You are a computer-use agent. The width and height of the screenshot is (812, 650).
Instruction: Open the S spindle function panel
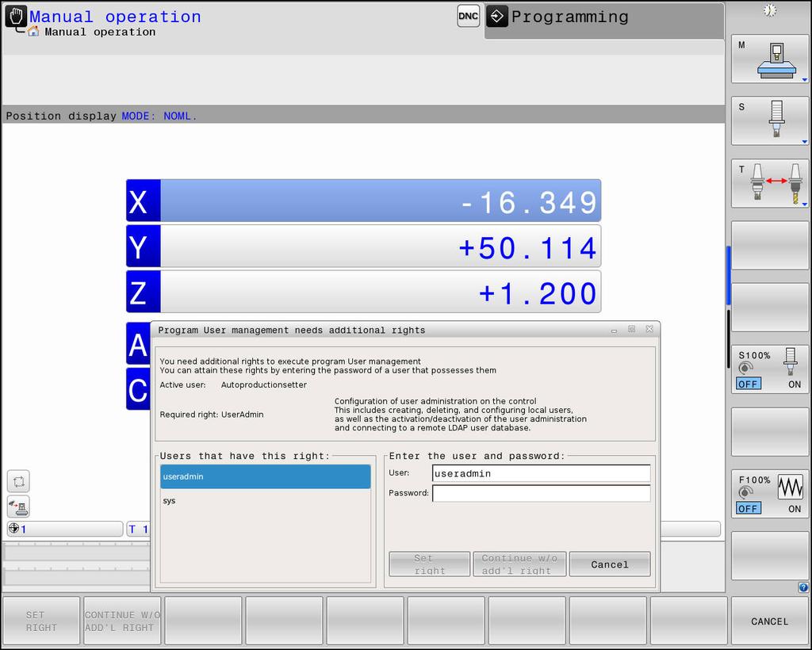[x=769, y=121]
